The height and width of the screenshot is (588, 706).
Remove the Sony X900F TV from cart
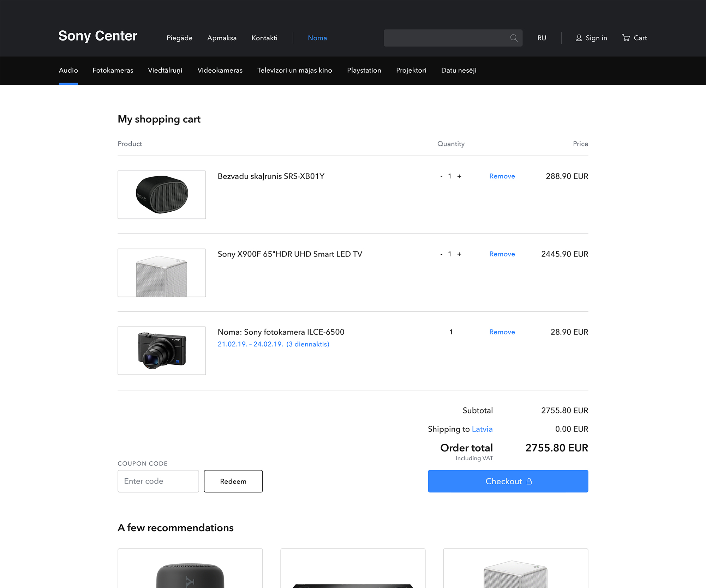point(502,254)
